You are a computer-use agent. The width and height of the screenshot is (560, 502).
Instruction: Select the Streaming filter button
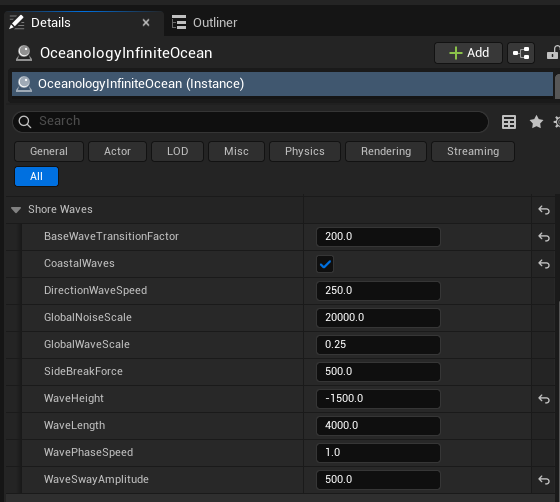click(473, 151)
